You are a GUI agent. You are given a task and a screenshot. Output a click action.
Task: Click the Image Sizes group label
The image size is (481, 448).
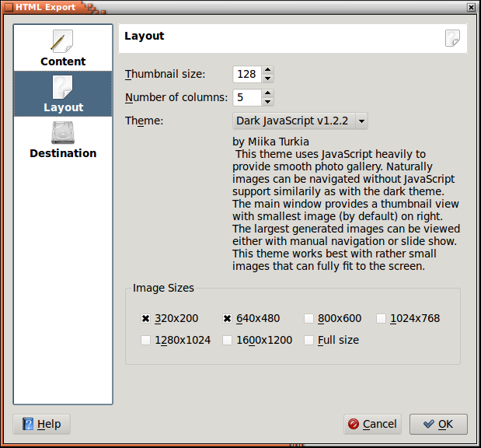[163, 288]
